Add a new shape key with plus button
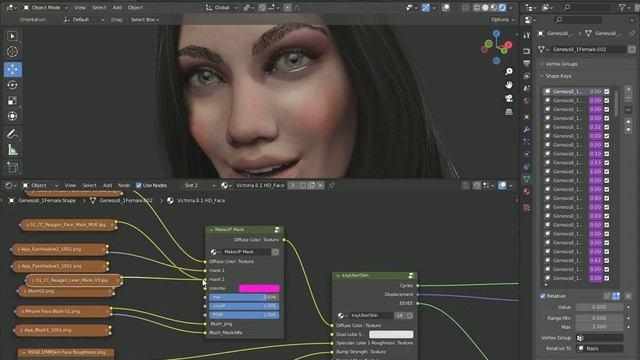The height and width of the screenshot is (360, 640). pos(628,89)
